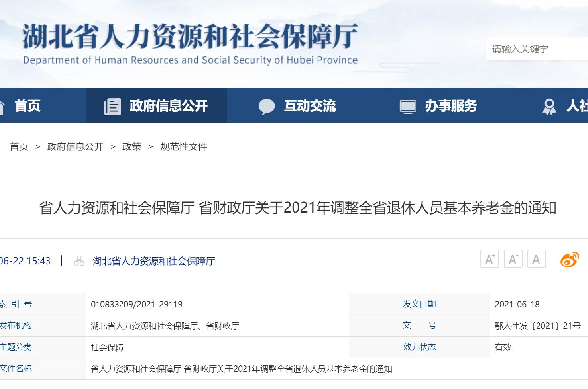Focus the 请输入关键字 search box
Image resolution: width=588 pixels, height=389 pixels.
point(537,49)
